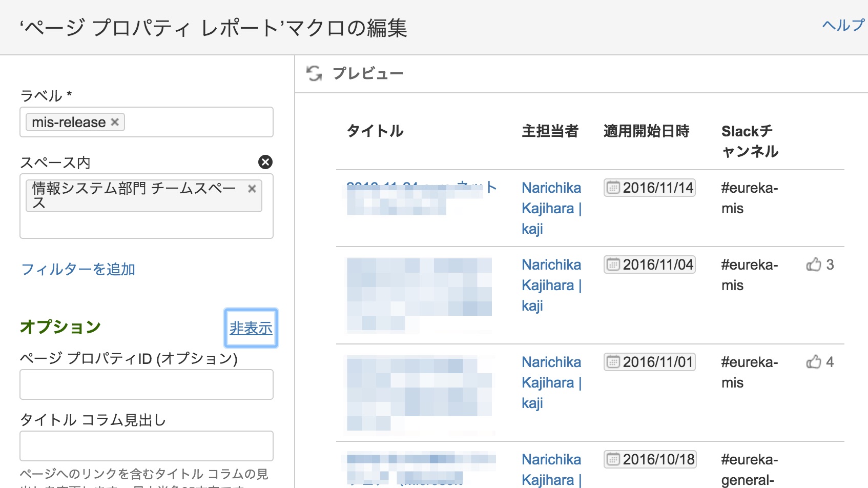
Task: Click the calendar icon beside 2016/11/01
Action: click(613, 362)
